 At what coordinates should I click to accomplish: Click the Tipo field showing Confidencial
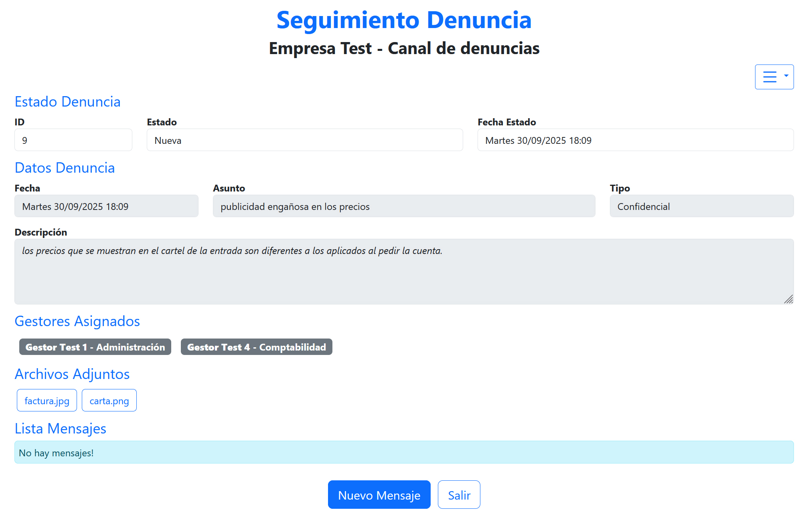701,206
